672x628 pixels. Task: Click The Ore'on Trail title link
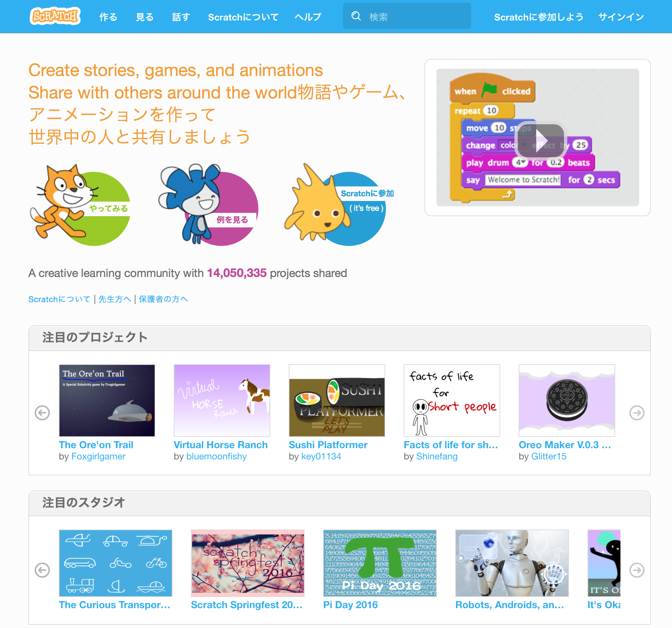[x=96, y=445]
